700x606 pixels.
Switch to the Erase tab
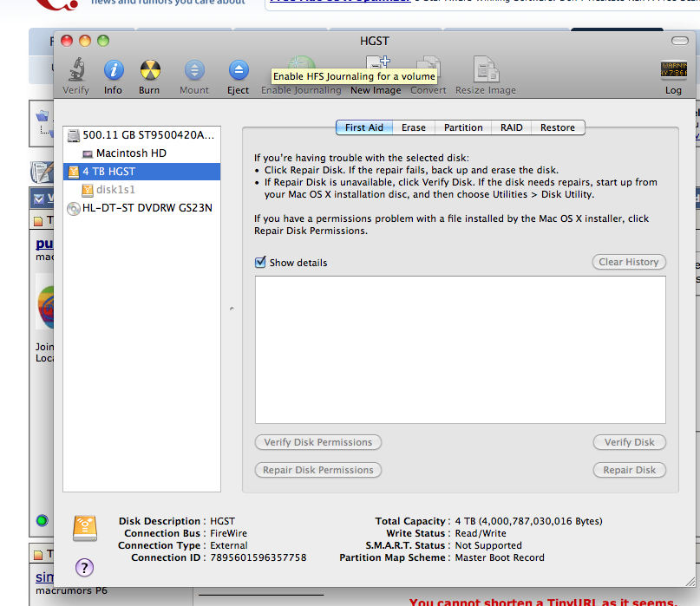tap(414, 127)
